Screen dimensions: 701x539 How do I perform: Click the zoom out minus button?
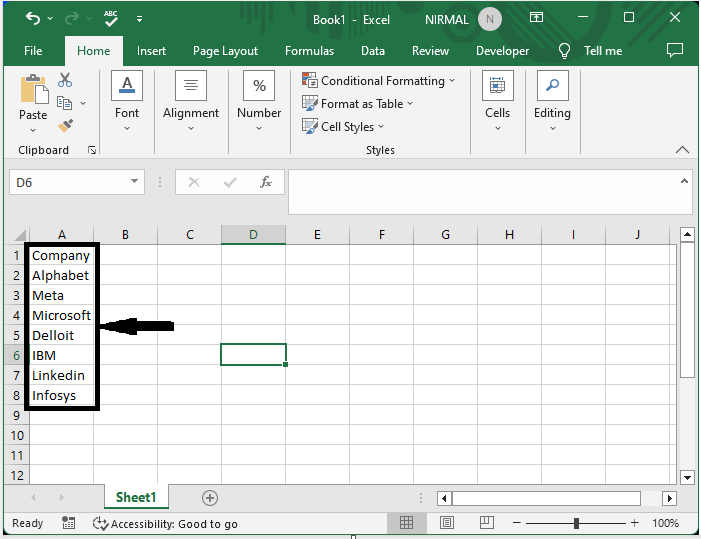pos(517,522)
